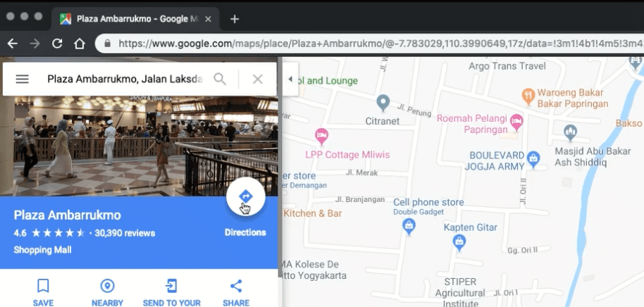Go to browser home page
The image size is (644, 307).
pos(80,44)
